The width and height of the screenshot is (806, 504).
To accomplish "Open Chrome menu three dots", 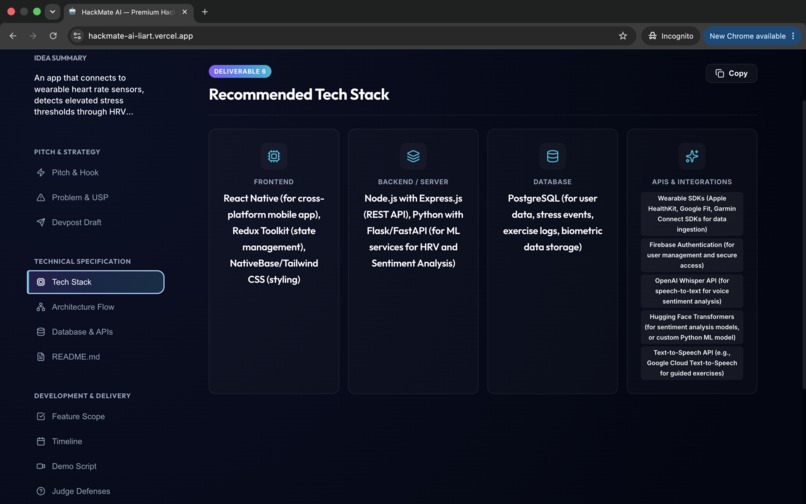I will coord(794,36).
